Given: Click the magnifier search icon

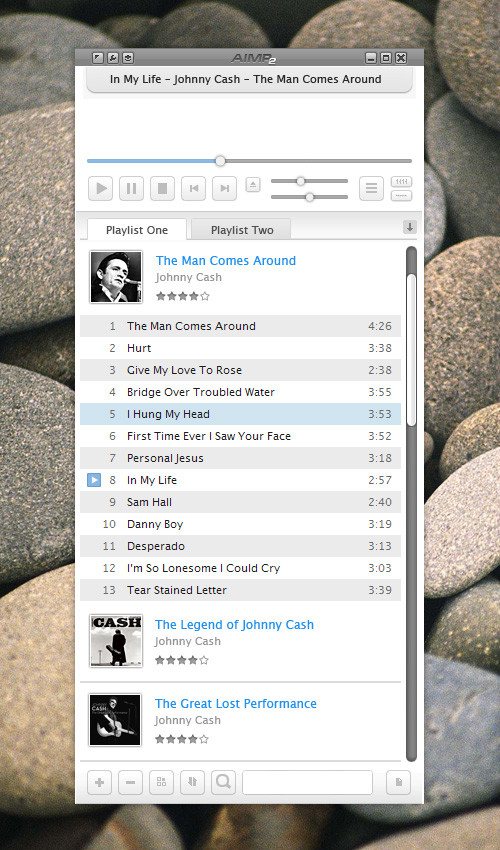Looking at the screenshot, I should click(x=223, y=782).
